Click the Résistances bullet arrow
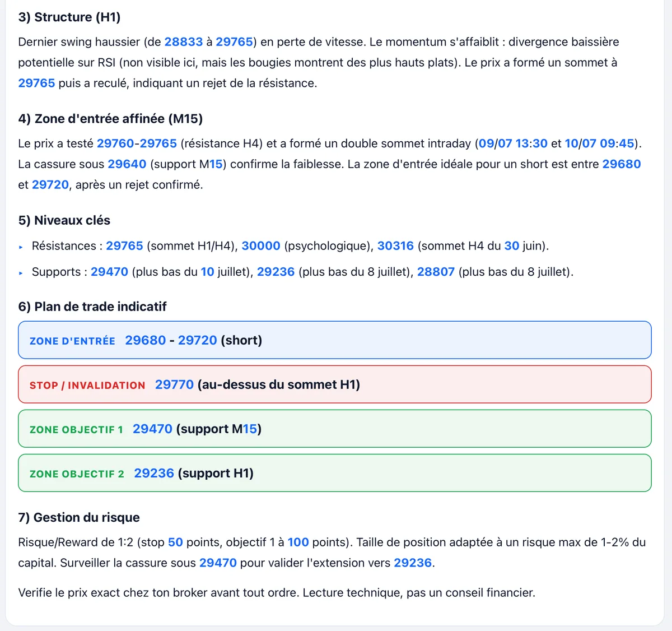This screenshot has width=672, height=631. point(21,247)
